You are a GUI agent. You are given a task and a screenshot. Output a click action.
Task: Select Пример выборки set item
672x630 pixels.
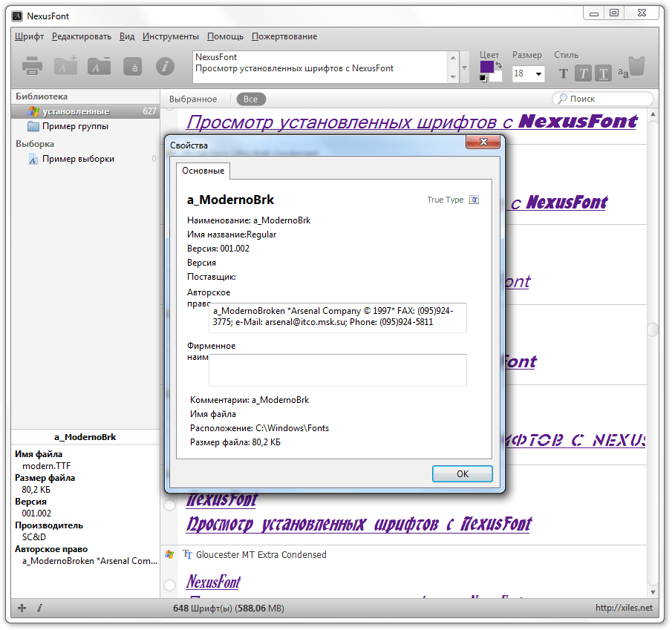tap(78, 159)
